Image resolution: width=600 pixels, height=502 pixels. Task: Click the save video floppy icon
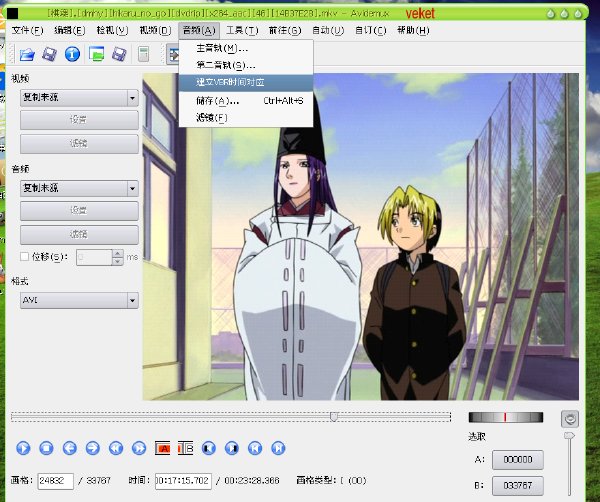pos(49,54)
